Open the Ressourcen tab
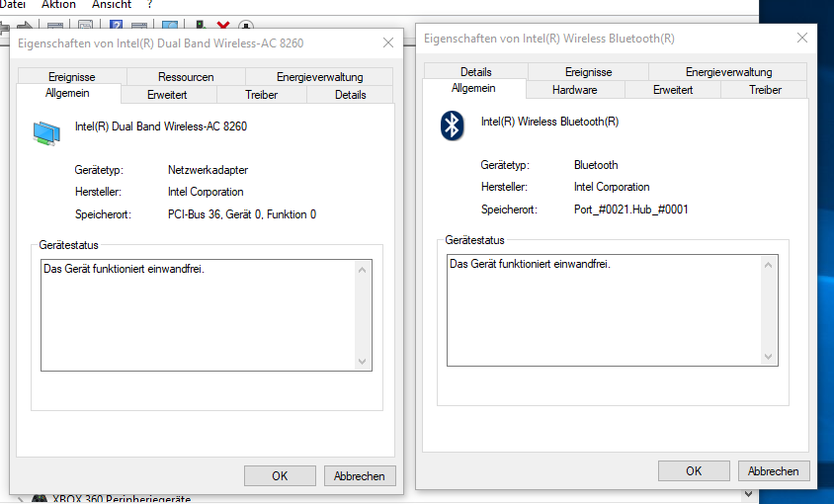This screenshot has height=504, width=834. pos(186,77)
